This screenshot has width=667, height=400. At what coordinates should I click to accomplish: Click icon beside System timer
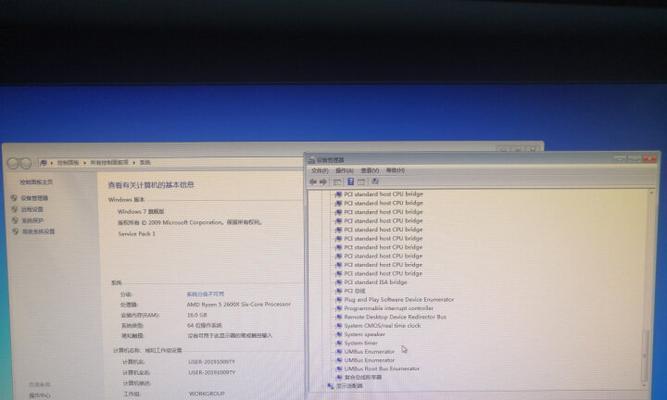[339, 343]
